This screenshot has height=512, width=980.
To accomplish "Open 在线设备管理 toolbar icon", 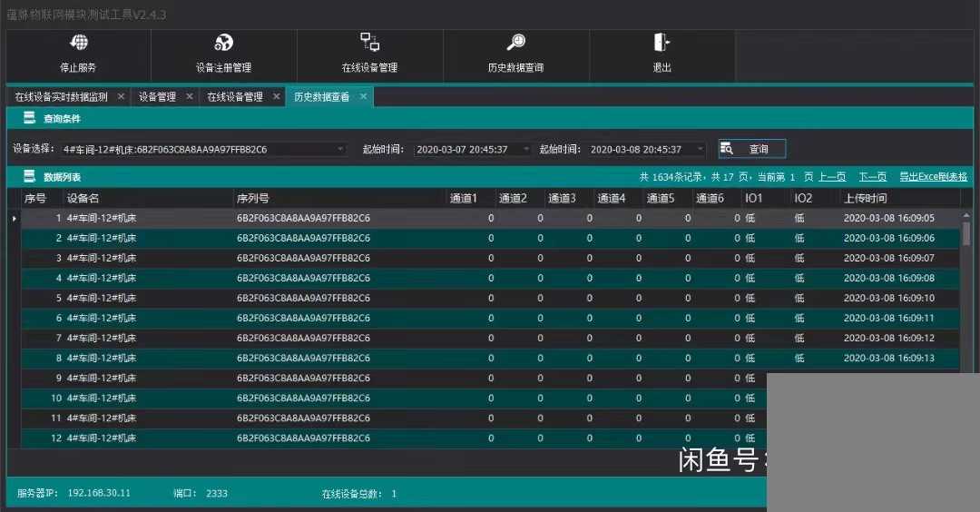I will click(370, 43).
